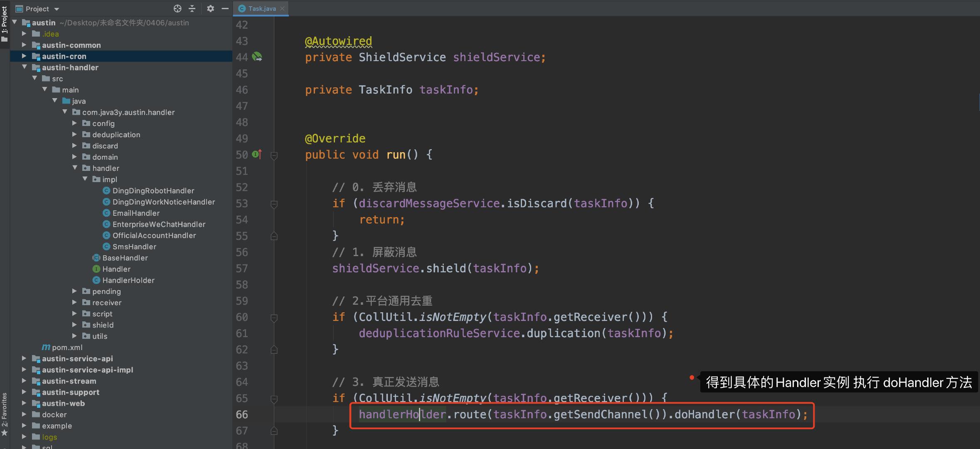The image size is (980, 449).
Task: Click the Collapse All icon in Project panel
Action: 192,8
